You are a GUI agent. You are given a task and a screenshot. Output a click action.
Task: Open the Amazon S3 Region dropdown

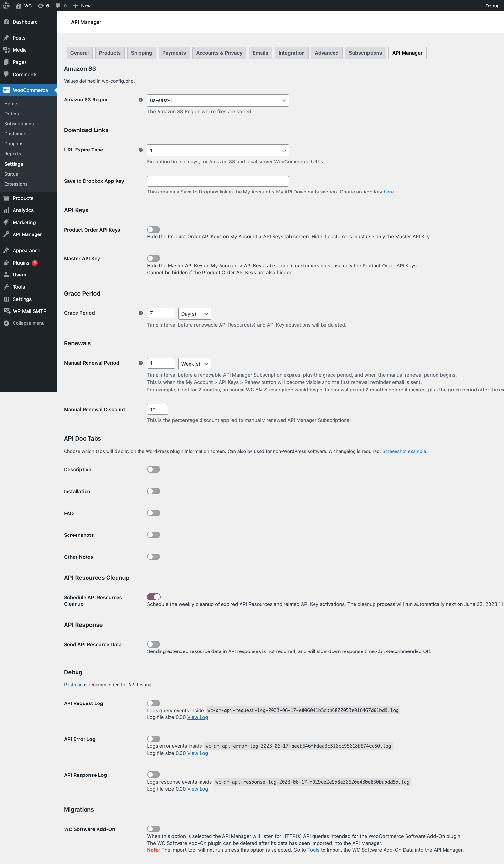click(x=218, y=100)
